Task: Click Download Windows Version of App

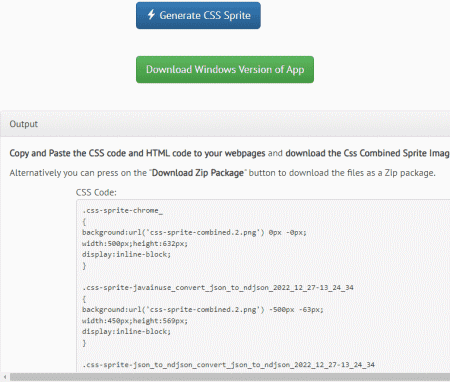Action: (225, 69)
